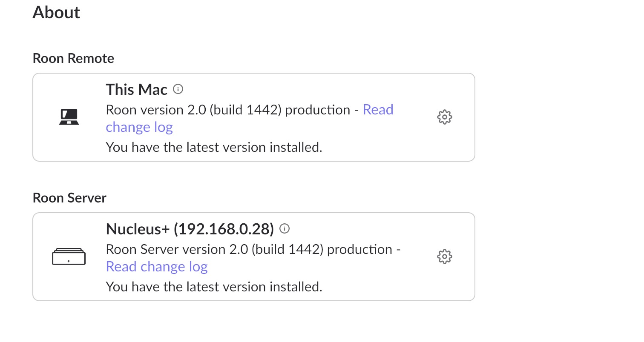644x342 pixels.
Task: Click the Nucleus device icon in server card
Action: point(69,256)
